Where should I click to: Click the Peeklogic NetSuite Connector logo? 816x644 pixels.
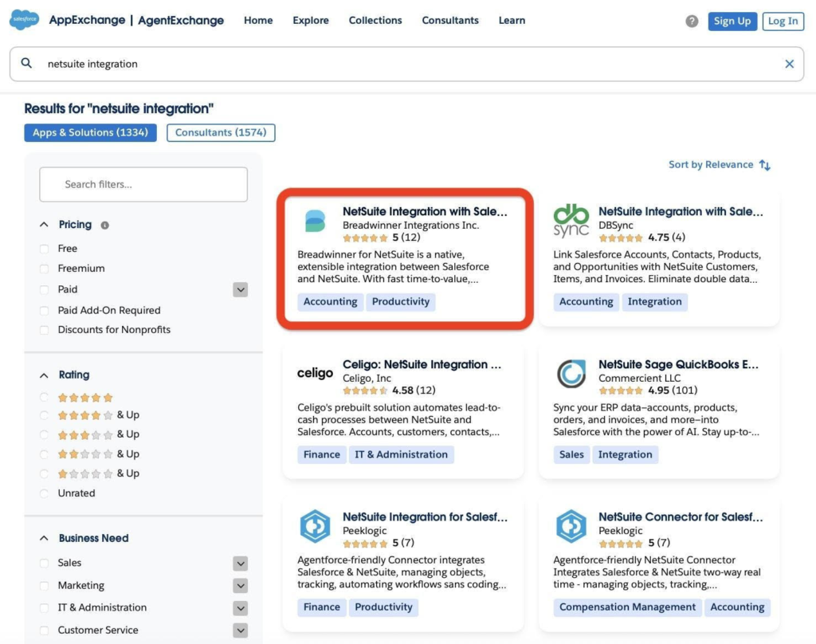[571, 525]
